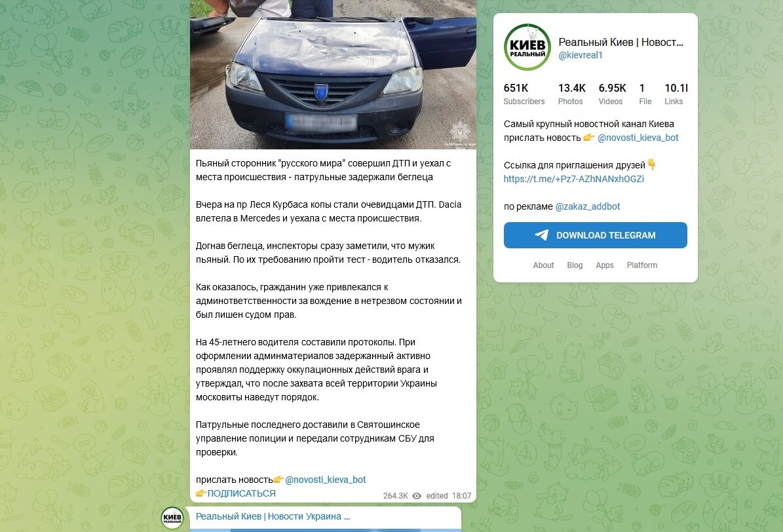Open the damaged Dacia car photo
The image size is (783, 532).
click(333, 75)
